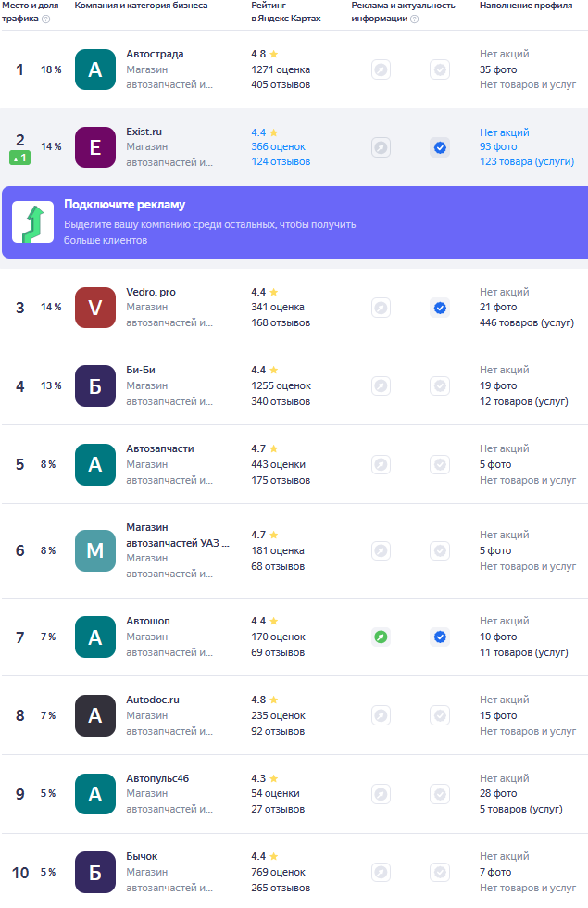Click the Подключите рекламу banner title
The image size is (588, 908).
coord(125,205)
